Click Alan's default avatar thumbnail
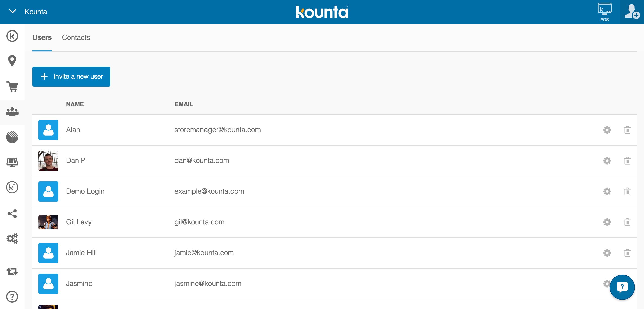 [x=48, y=130]
